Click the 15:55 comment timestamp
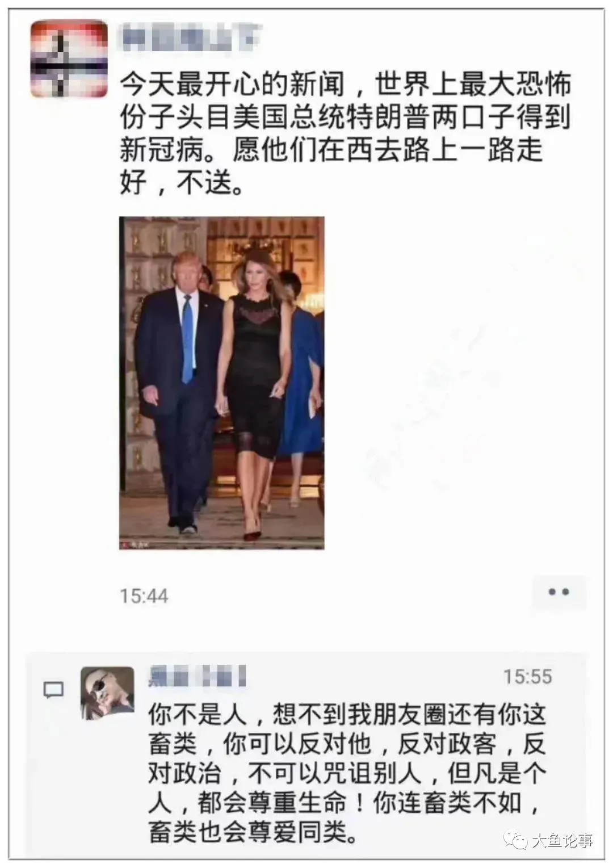This screenshot has height=868, width=613. (527, 677)
